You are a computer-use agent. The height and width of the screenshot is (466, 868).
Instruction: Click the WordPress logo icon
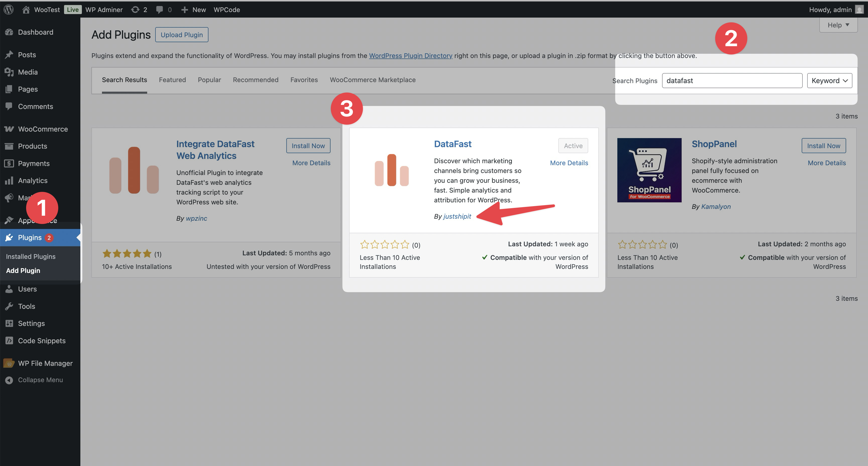coord(9,10)
